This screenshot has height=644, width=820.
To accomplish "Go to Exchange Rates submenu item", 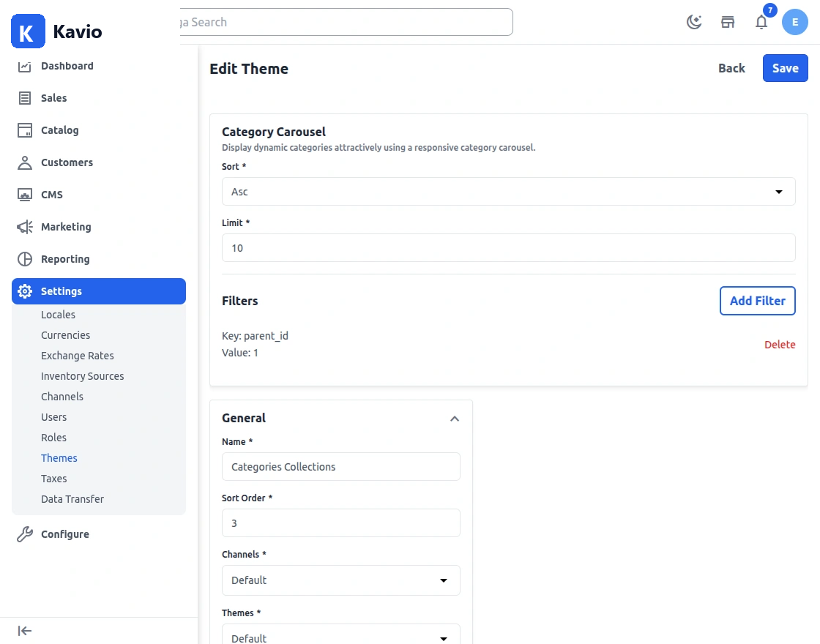I will [78, 356].
